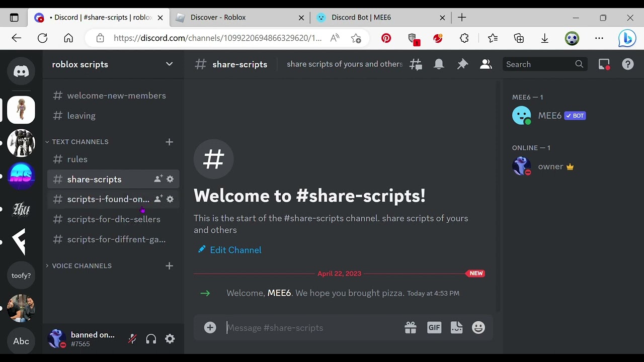Switch to Discord Bot | MEE6 tab
Screen dimensions: 644x362
click(380, 18)
